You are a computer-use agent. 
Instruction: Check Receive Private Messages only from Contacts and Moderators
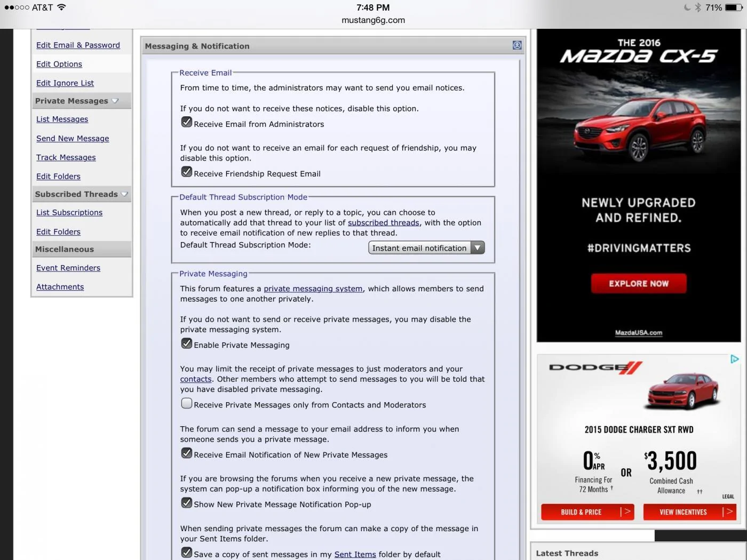pos(187,403)
